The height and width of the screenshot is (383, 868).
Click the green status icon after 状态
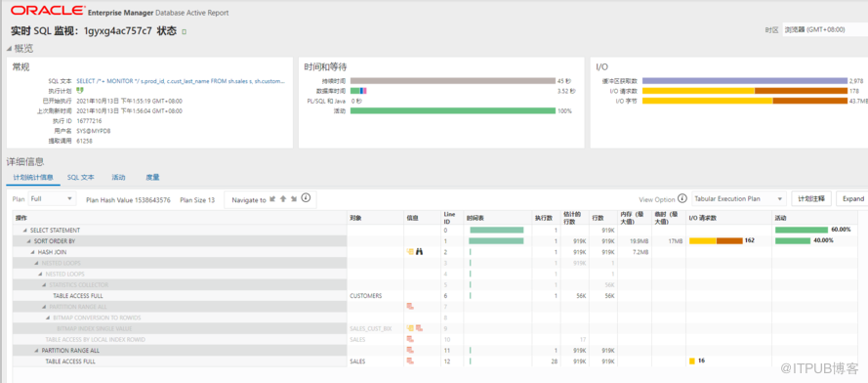pos(185,32)
